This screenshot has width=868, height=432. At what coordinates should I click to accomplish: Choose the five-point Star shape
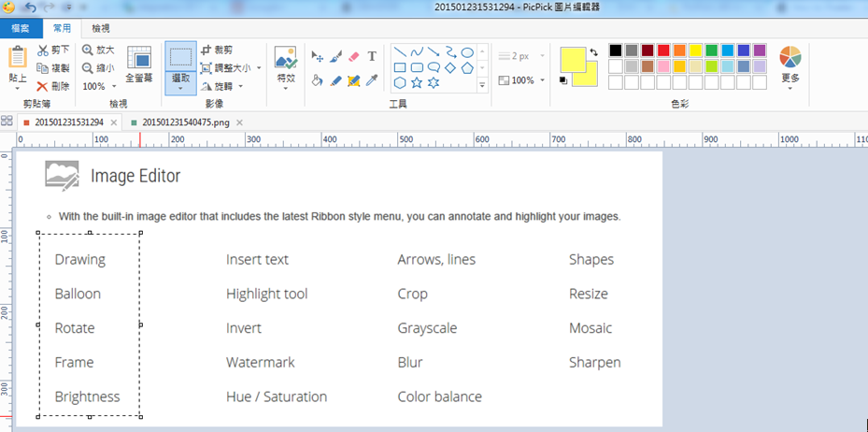[x=417, y=83]
